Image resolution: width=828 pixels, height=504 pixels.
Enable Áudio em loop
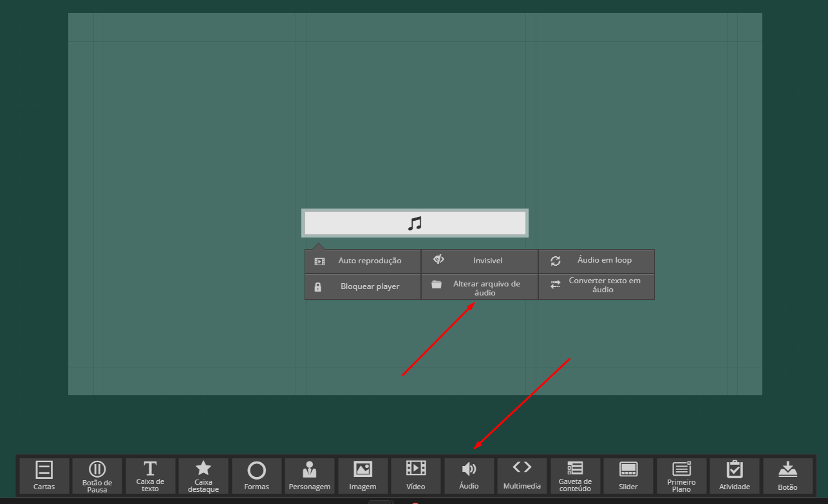click(596, 261)
